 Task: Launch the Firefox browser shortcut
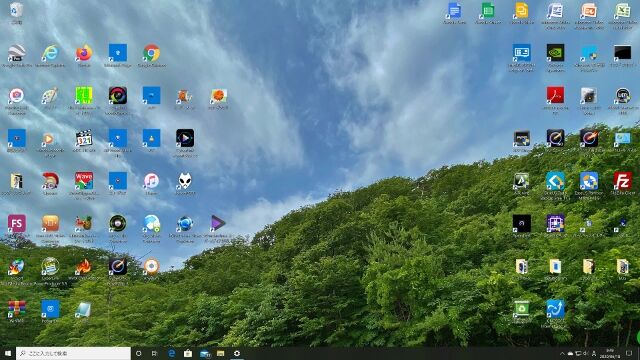tap(84, 53)
